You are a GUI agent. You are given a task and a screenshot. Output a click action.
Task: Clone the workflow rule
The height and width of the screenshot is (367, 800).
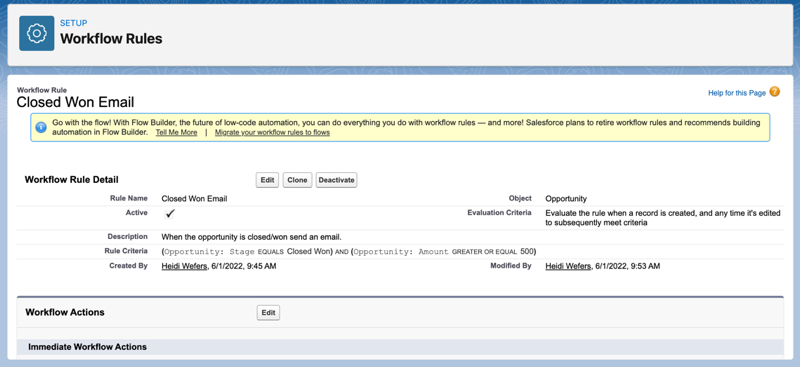297,180
